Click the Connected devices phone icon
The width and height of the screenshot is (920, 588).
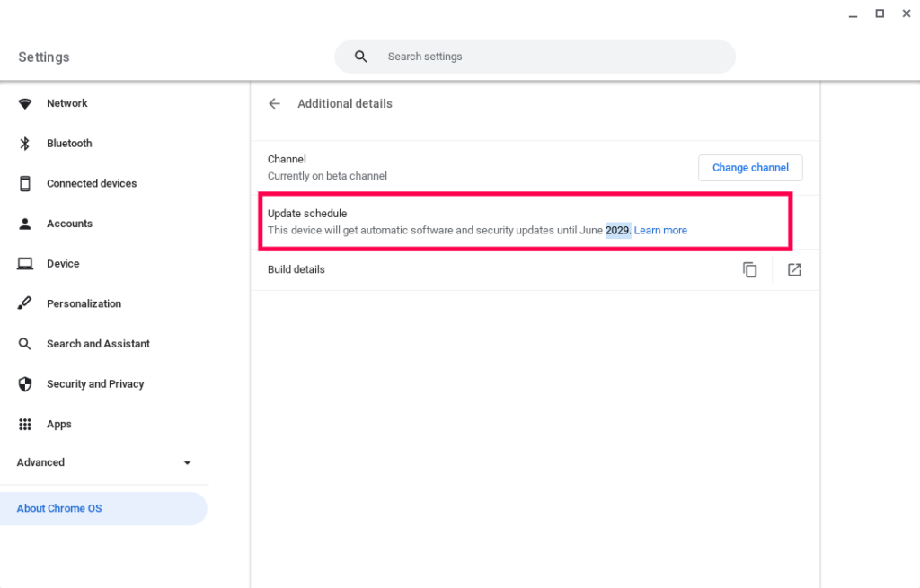coord(24,183)
